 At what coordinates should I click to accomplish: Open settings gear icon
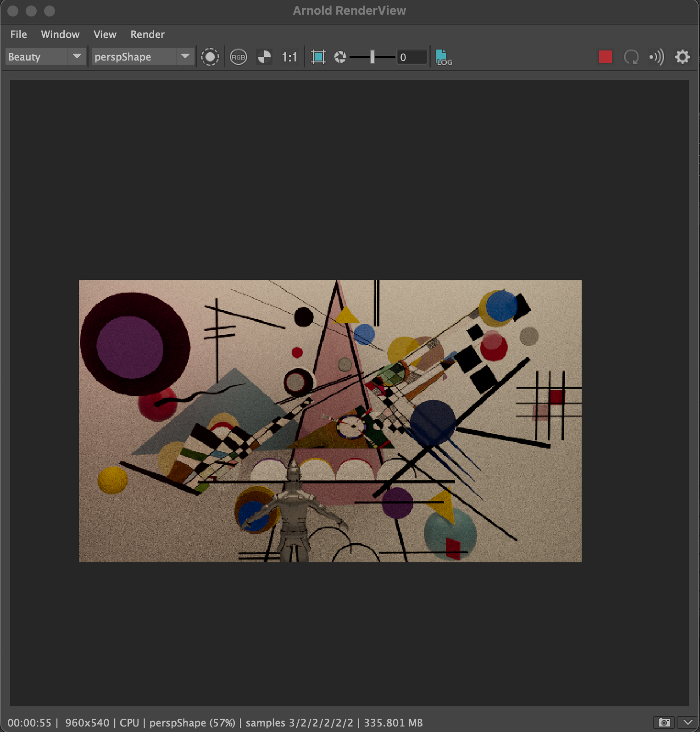(x=683, y=57)
